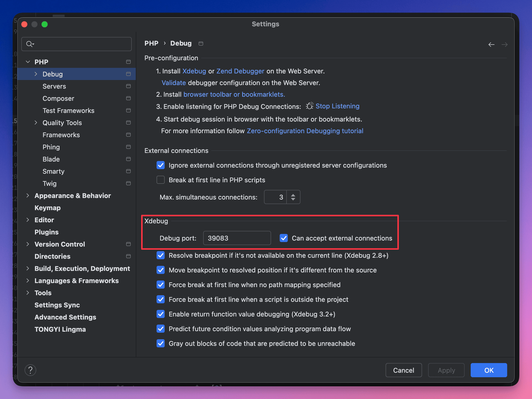Screen dimensions: 532x399
Task: Select the Composer settings item
Action: (58, 98)
